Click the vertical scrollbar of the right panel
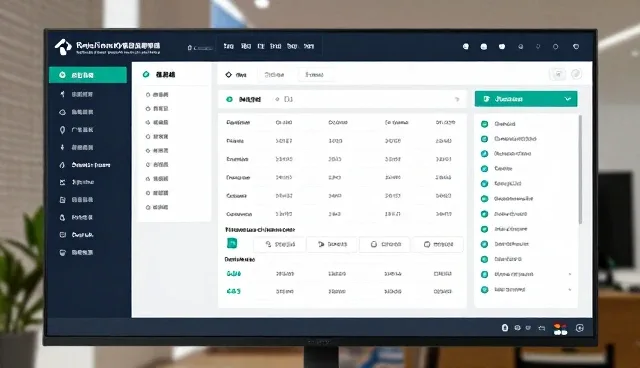 click(580, 169)
